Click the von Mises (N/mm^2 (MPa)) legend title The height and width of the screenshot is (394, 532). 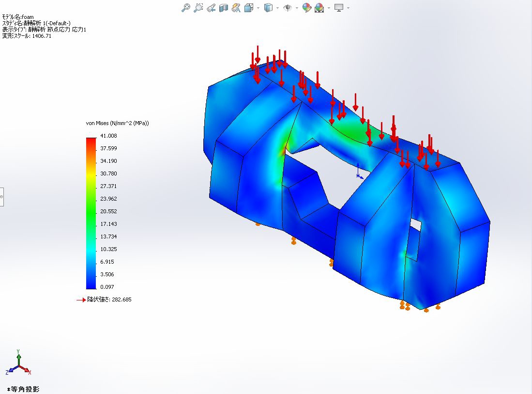coord(117,123)
